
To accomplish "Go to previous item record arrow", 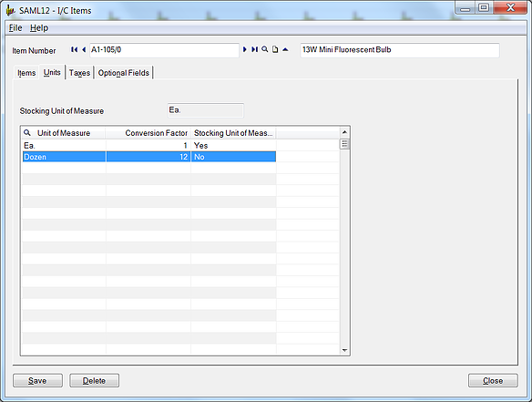I will click(84, 49).
